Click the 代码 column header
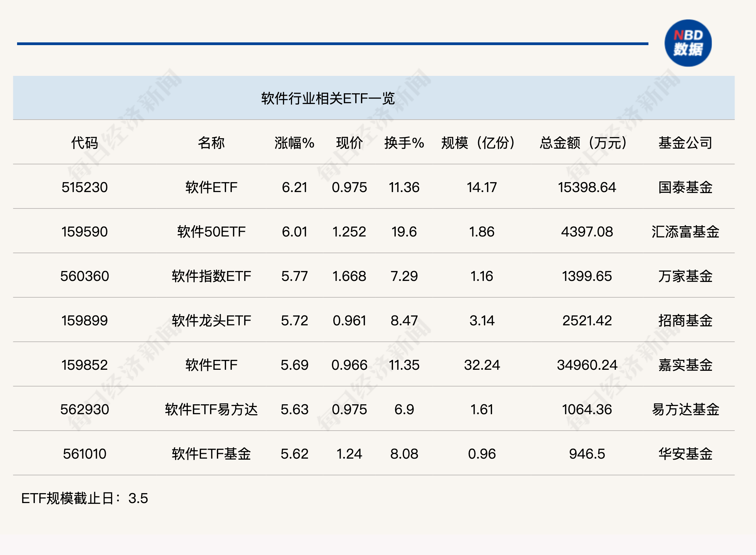The width and height of the screenshot is (756, 555). pos(84,143)
